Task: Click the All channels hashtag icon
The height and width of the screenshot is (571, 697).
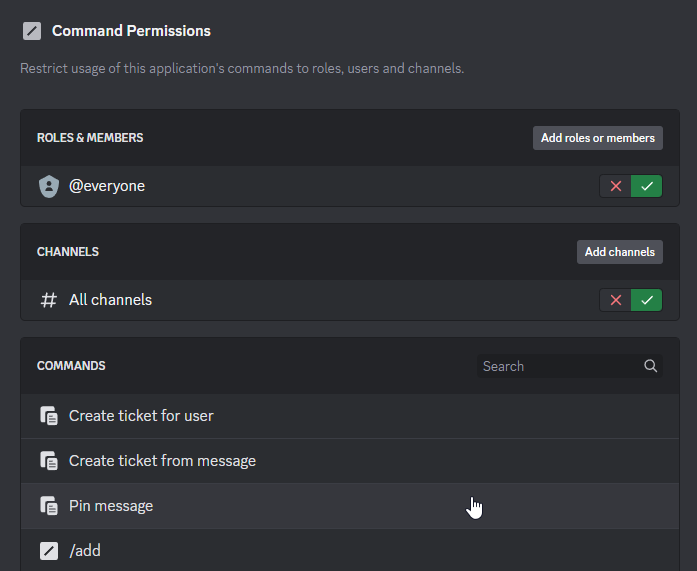Action: pos(48,300)
